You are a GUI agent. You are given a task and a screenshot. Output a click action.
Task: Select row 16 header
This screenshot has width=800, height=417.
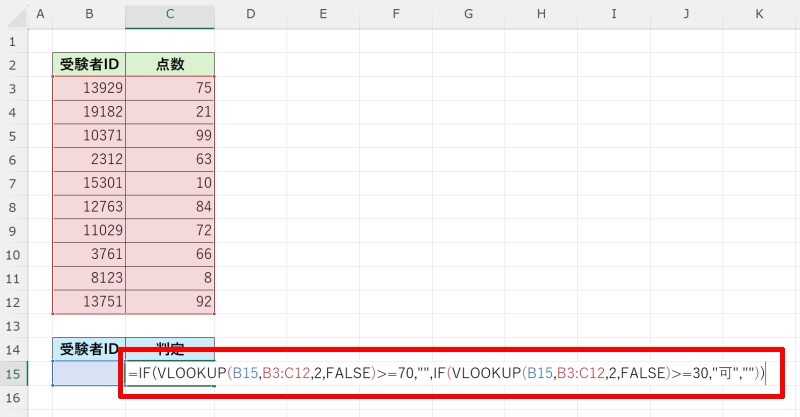(12, 397)
